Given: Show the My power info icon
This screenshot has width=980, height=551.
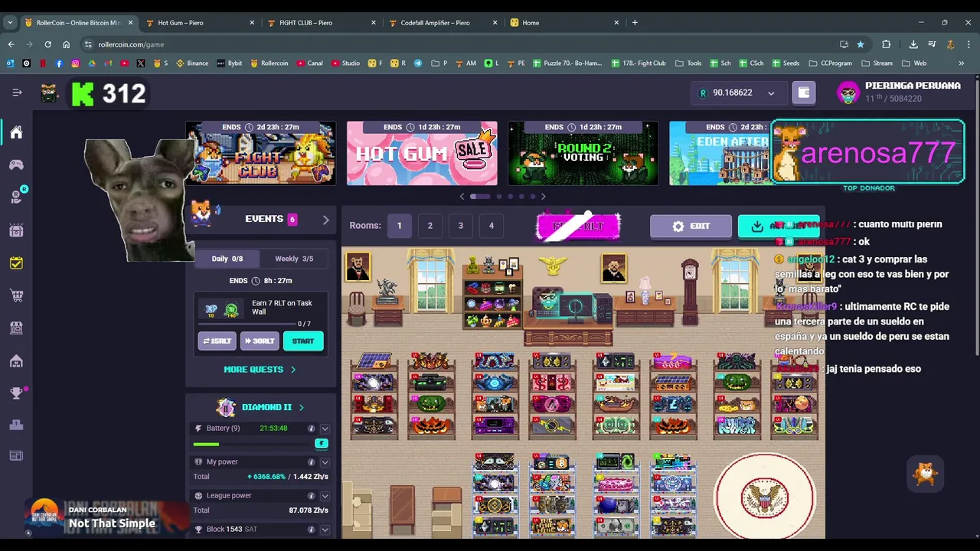Looking at the screenshot, I should click(x=311, y=462).
